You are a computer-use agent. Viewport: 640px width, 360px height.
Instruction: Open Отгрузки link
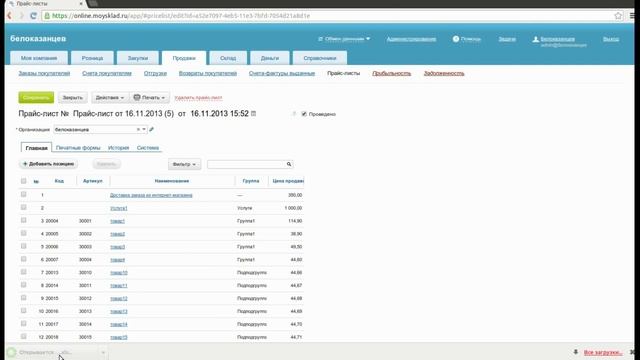click(x=155, y=73)
